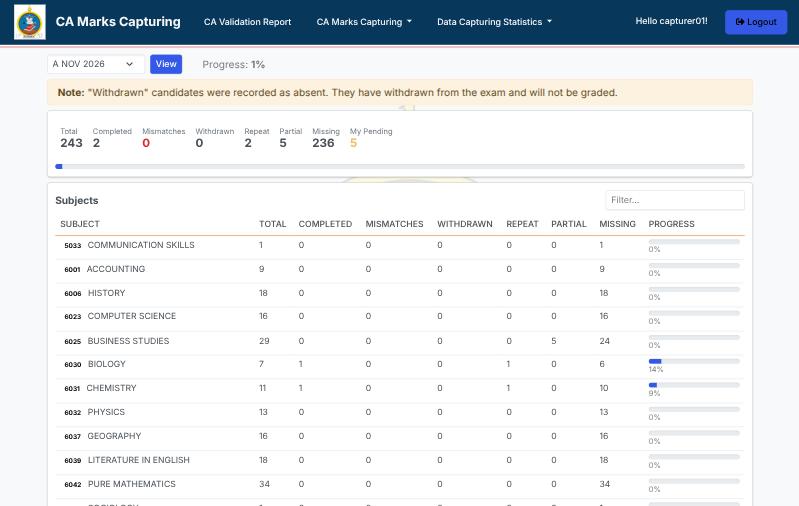The height and width of the screenshot is (506, 799).
Task: Click the Withdrawn 0 summary stat
Action: pos(215,138)
